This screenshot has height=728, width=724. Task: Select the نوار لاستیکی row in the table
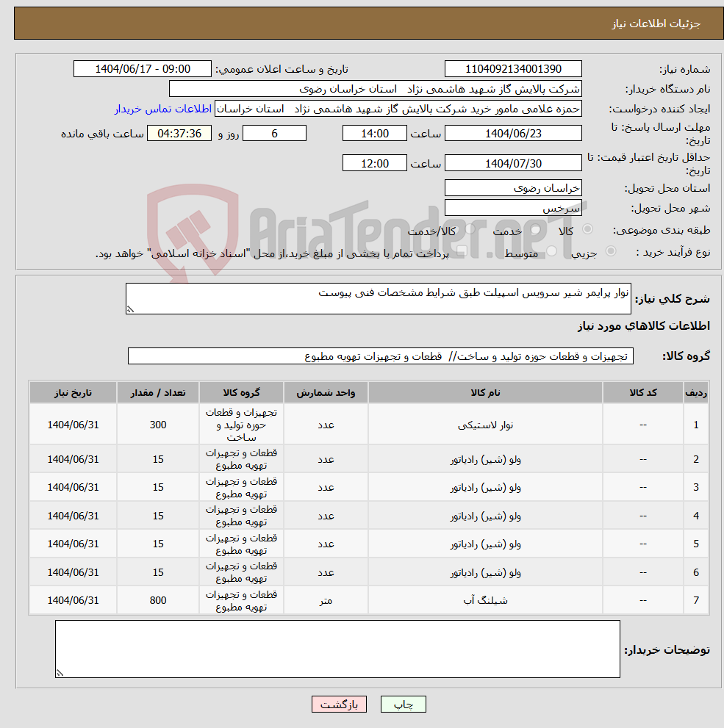(x=485, y=424)
